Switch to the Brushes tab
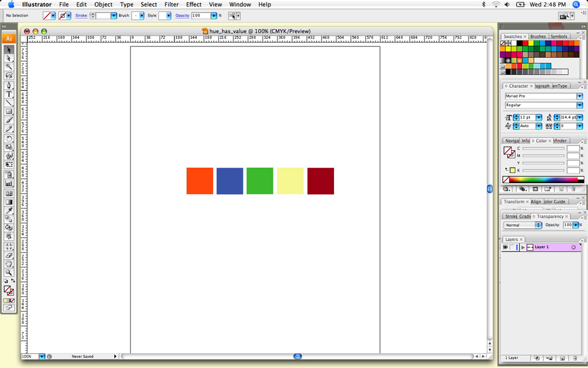588x368 pixels. tap(538, 37)
